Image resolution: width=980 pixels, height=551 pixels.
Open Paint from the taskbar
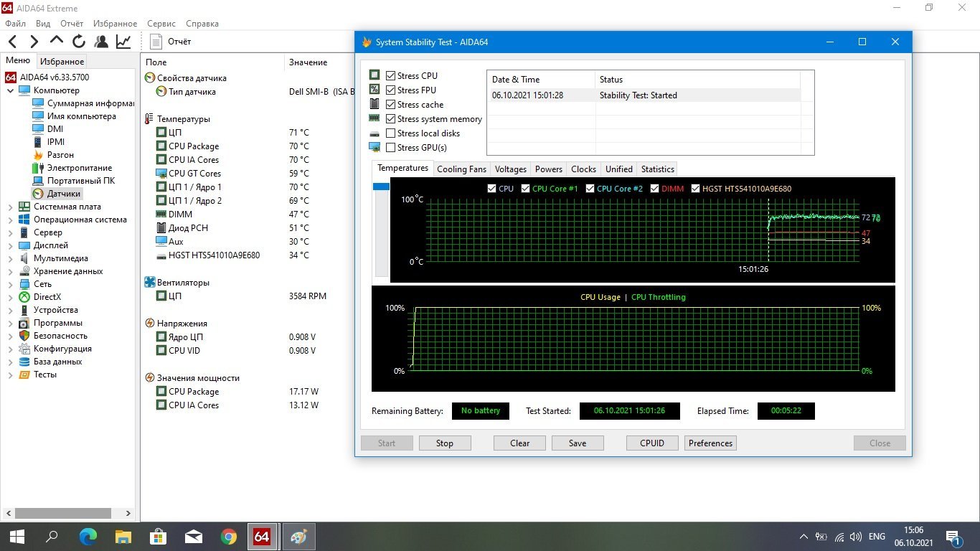298,537
